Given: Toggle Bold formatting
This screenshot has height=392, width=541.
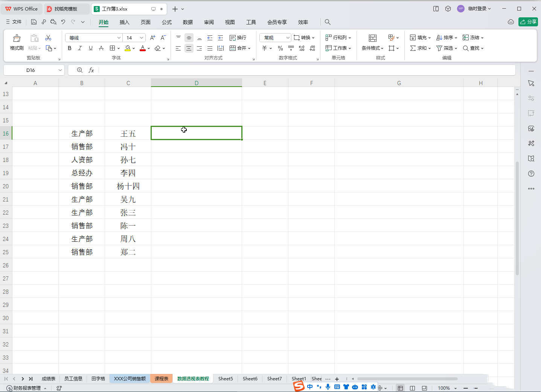Looking at the screenshot, I should 70,48.
